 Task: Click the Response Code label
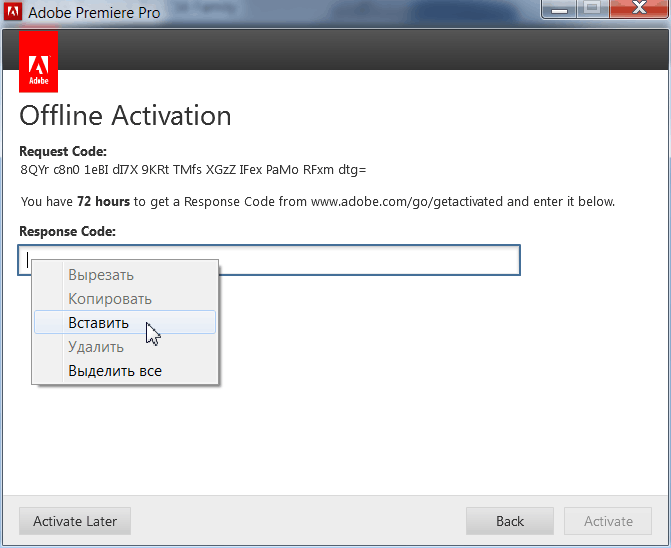click(68, 231)
